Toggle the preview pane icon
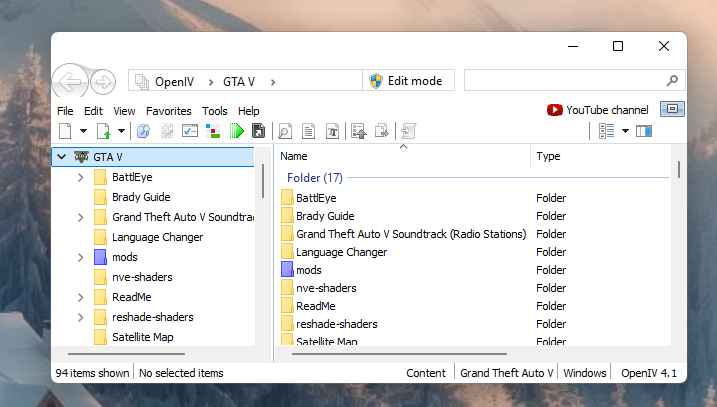Image resolution: width=717 pixels, height=407 pixels. (x=644, y=131)
